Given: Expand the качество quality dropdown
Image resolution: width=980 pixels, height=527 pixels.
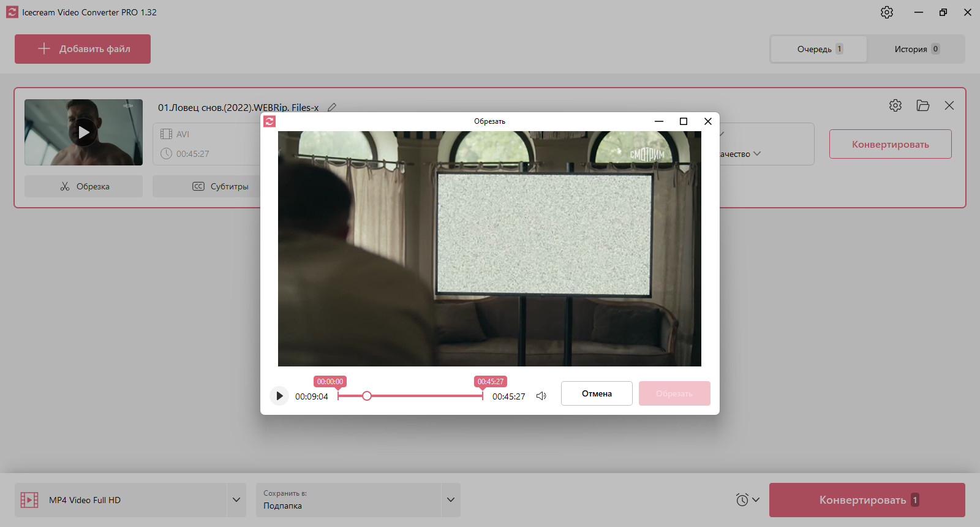Looking at the screenshot, I should (740, 154).
